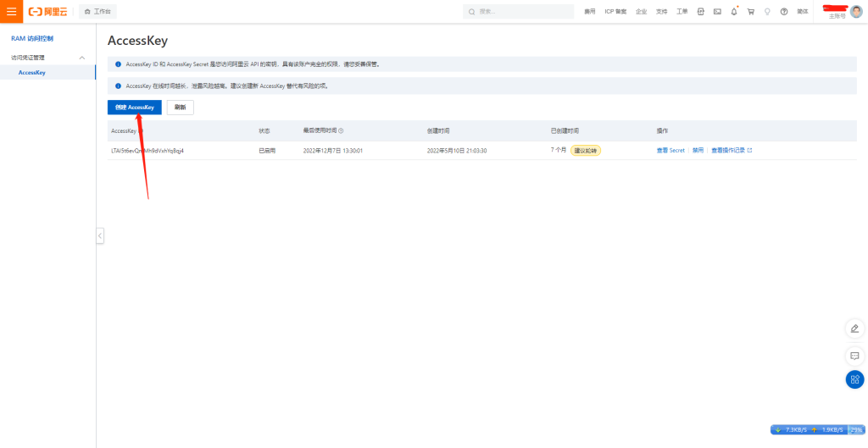Image resolution: width=868 pixels, height=448 pixels.
Task: Click 已启用 status cell
Action: (x=267, y=151)
